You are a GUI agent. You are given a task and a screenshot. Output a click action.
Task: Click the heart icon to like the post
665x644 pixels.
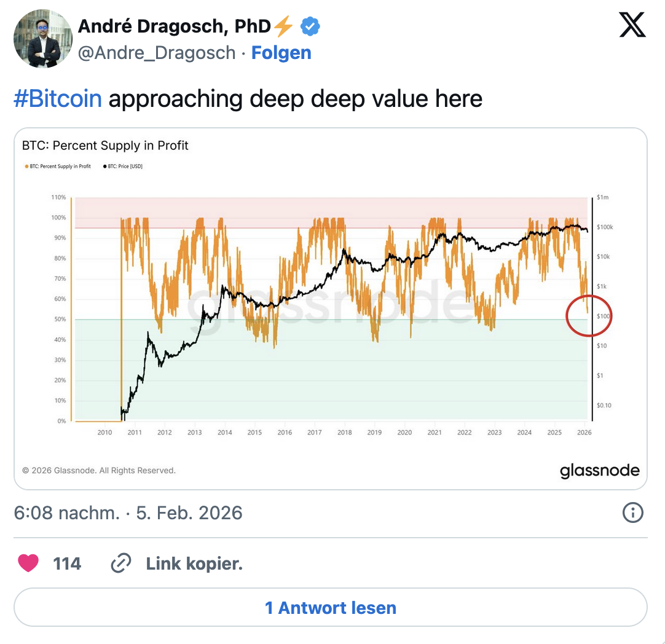point(28,563)
